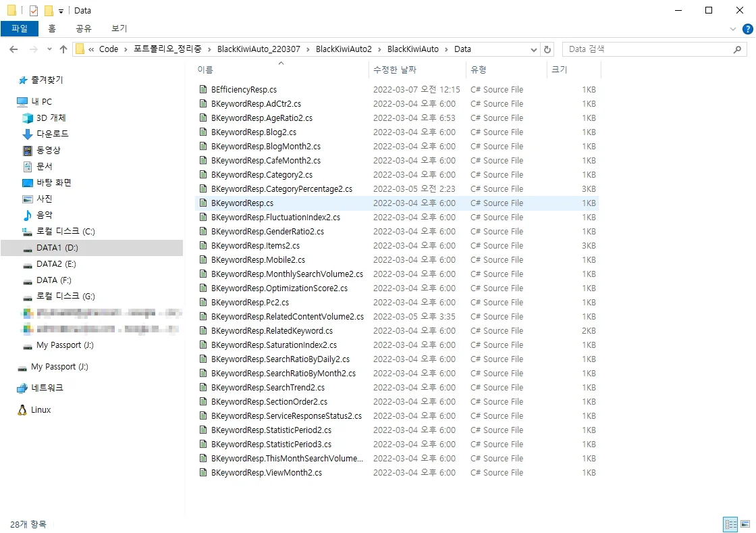This screenshot has height=533, width=756.
Task: Open the address bar history dropdown
Action: [533, 49]
